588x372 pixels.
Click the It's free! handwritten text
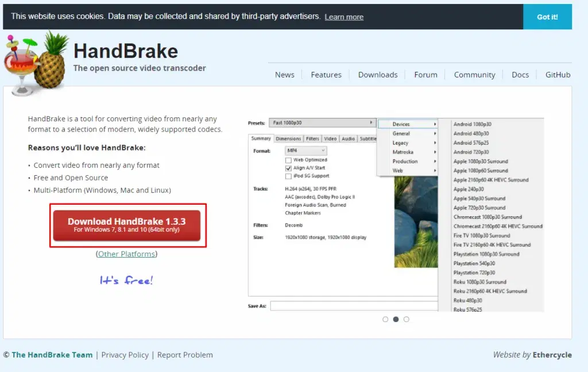pos(126,280)
